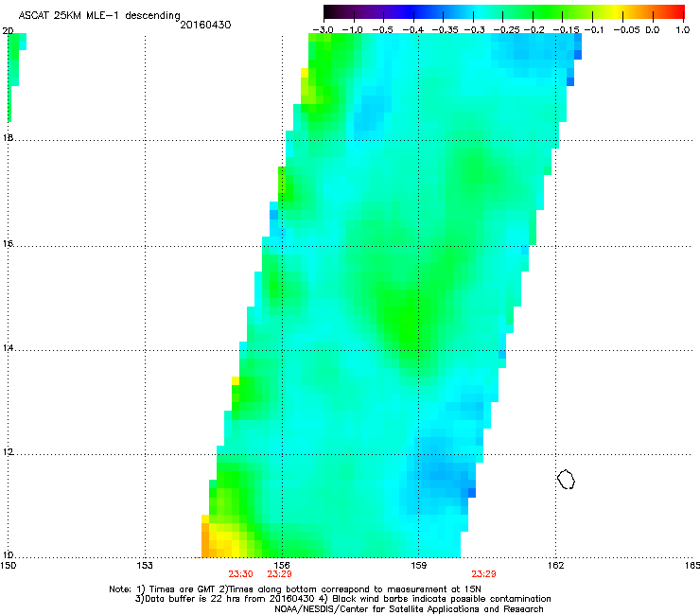Click latitude label 12
Viewport: 700px width, 615px height.
pos(8,452)
